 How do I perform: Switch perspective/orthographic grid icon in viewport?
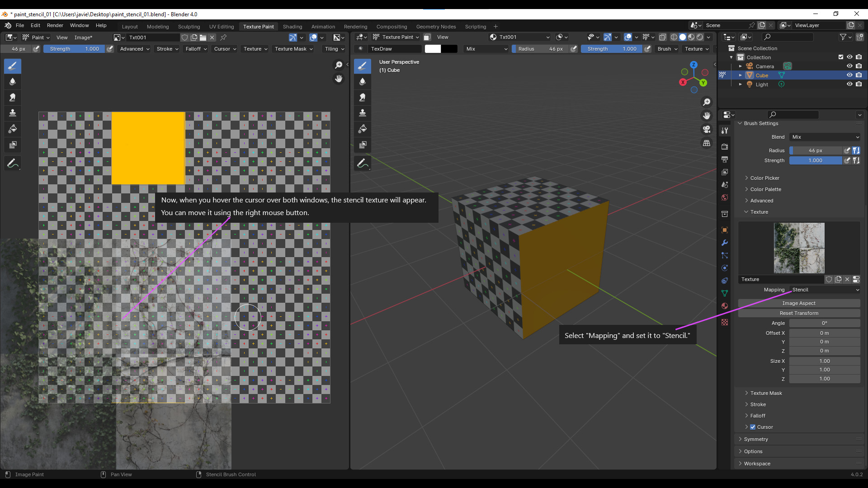click(707, 143)
